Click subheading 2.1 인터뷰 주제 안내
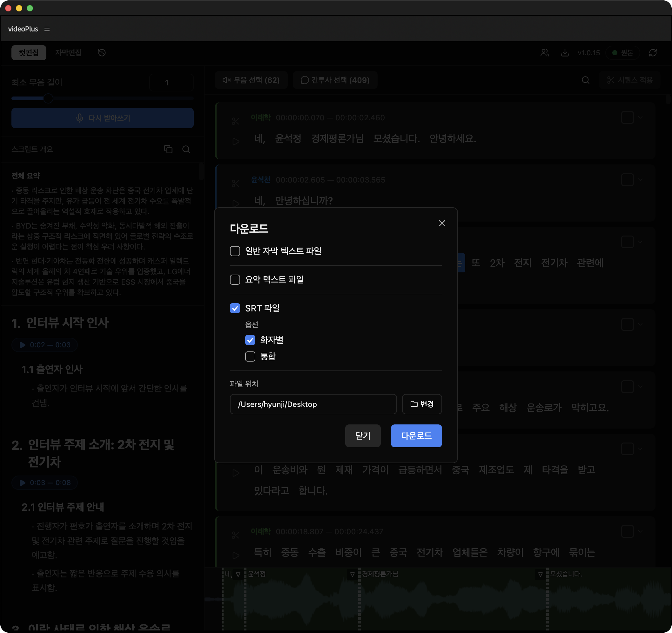 tap(63, 507)
